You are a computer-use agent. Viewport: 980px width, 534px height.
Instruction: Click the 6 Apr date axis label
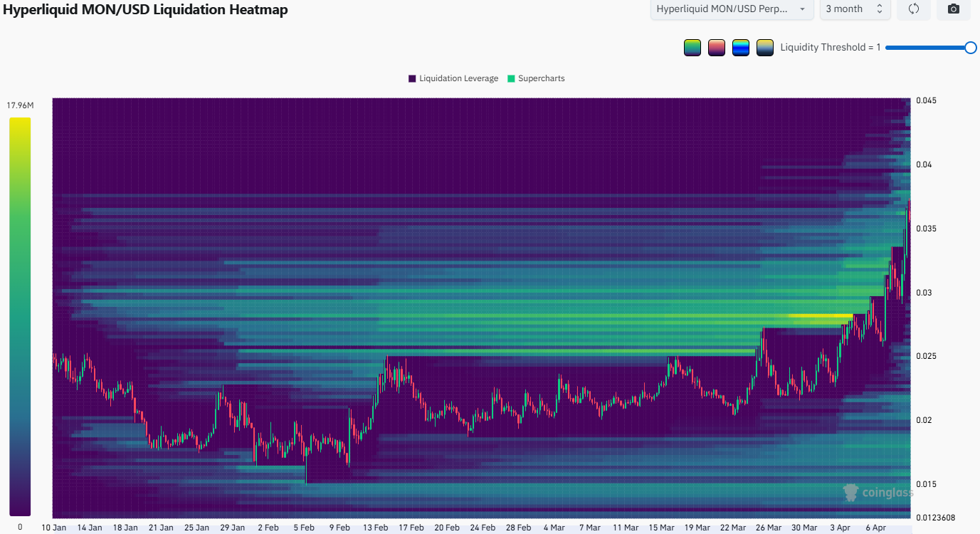pos(875,528)
